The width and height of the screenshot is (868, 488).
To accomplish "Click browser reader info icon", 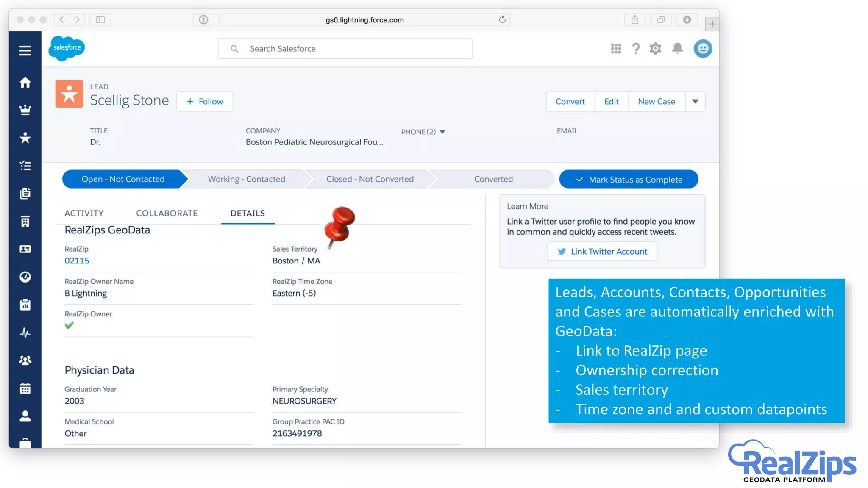I will click(x=203, y=19).
